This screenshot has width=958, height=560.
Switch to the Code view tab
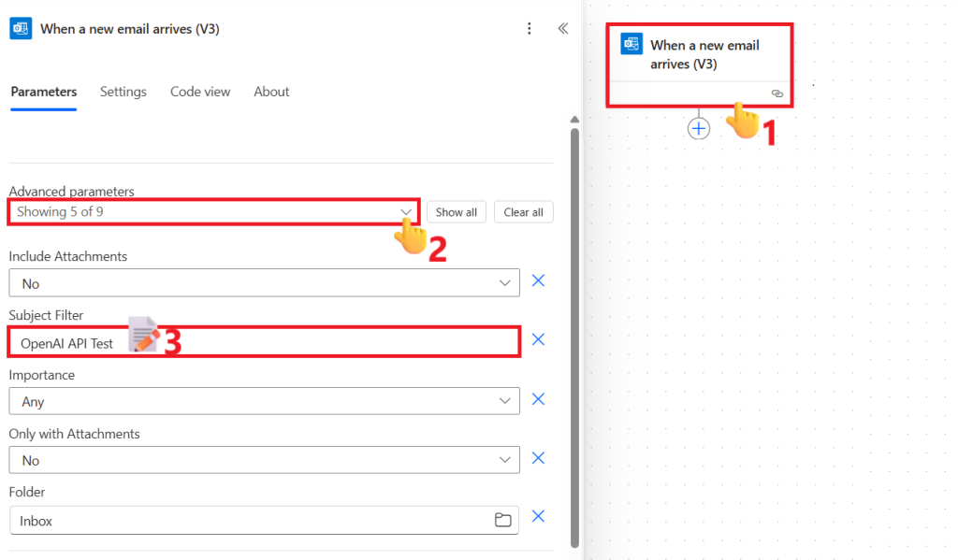coord(200,92)
